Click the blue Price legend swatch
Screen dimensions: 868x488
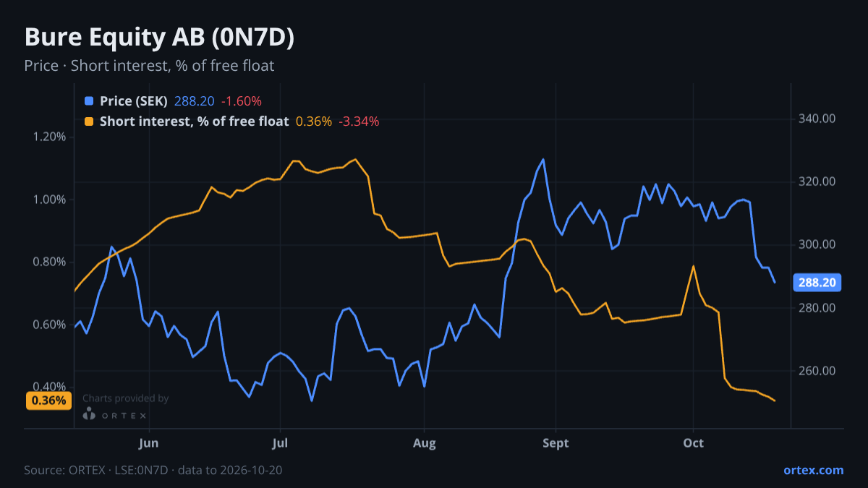[x=89, y=101]
